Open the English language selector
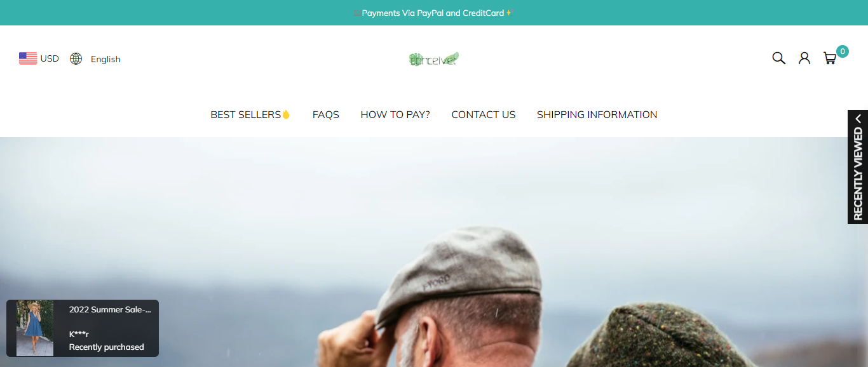The height and width of the screenshot is (367, 868). pyautogui.click(x=95, y=59)
